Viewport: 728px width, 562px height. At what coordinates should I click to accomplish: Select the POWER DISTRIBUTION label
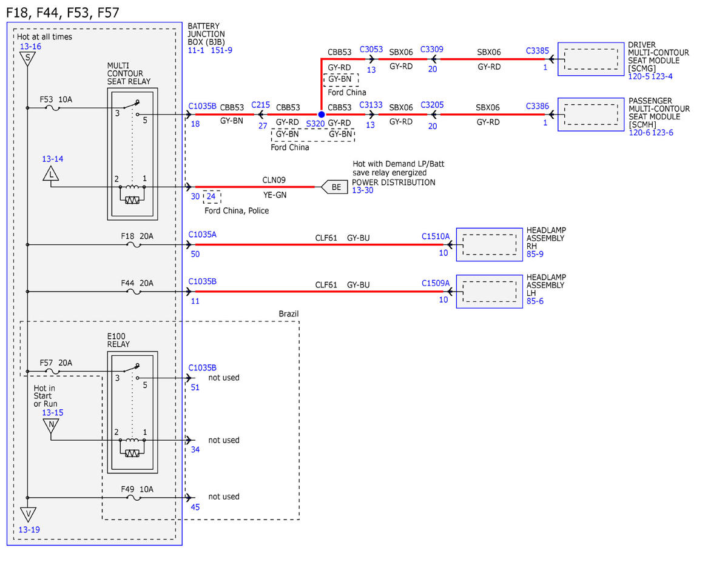click(x=394, y=182)
